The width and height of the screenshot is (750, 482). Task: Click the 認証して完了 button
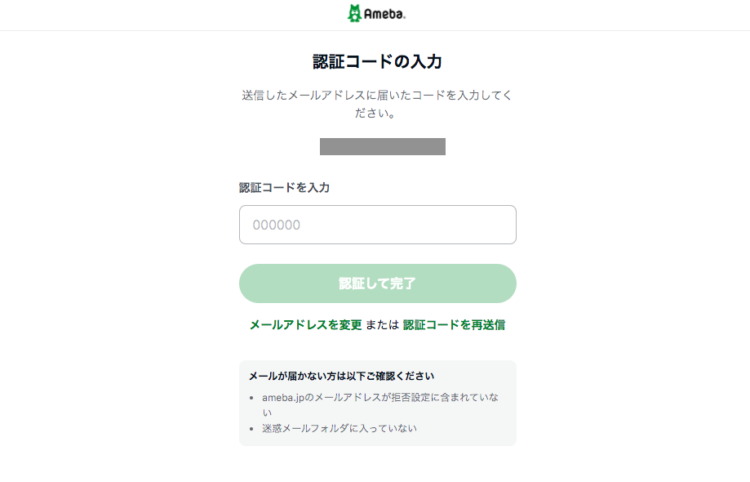coord(377,284)
